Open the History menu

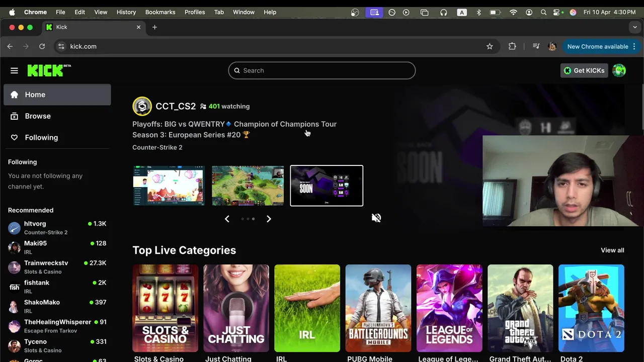126,12
